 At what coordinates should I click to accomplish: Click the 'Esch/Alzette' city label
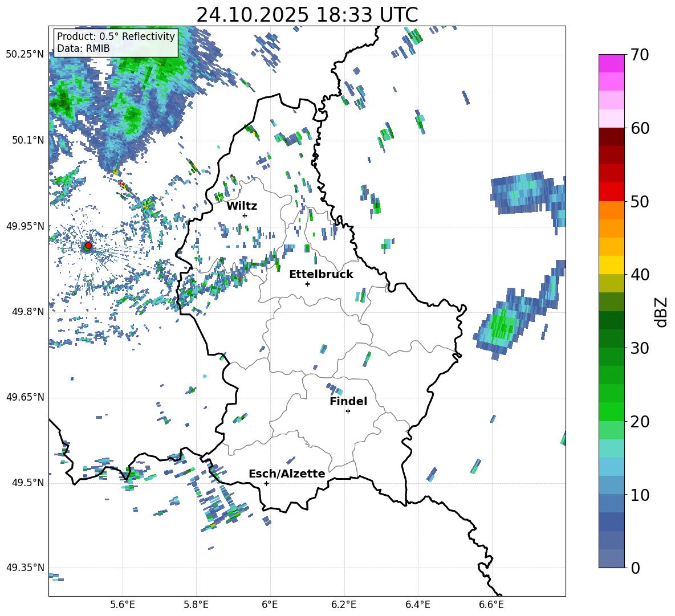click(287, 474)
